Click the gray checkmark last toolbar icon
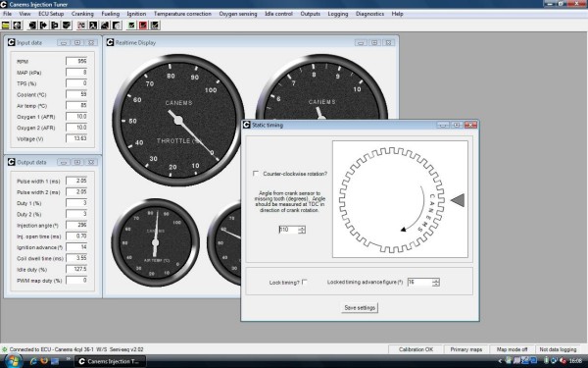588x368 pixels. coord(155,26)
